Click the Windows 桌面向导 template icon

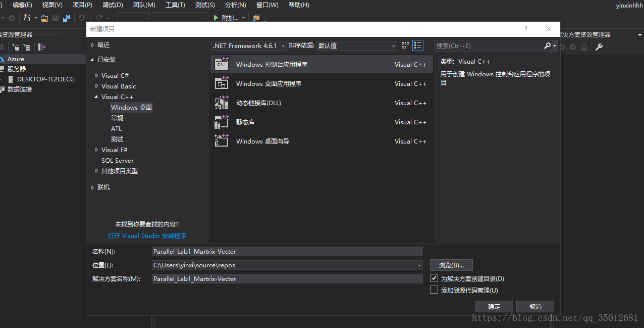[x=222, y=140]
